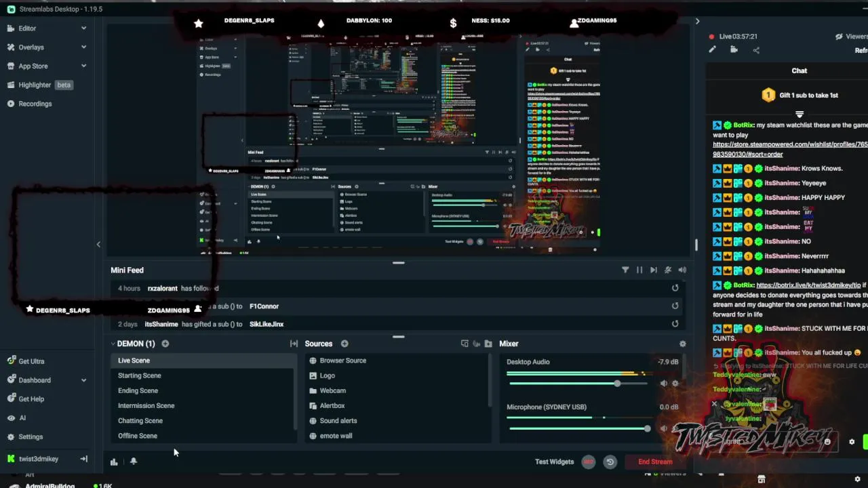Replay the F1Connor gifted sub alert
Screen dimensions: 868x488
coord(675,306)
